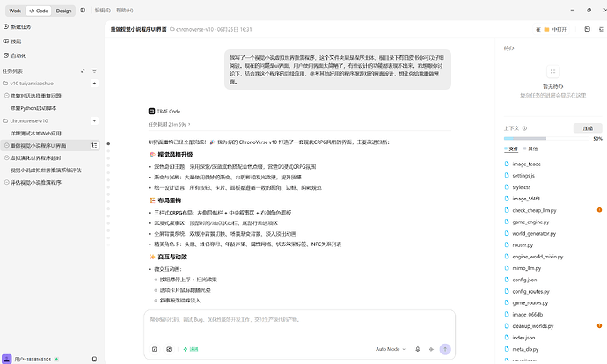Click the user avatar at bottom left
Screen dimensions: 607x364
click(x=6, y=359)
